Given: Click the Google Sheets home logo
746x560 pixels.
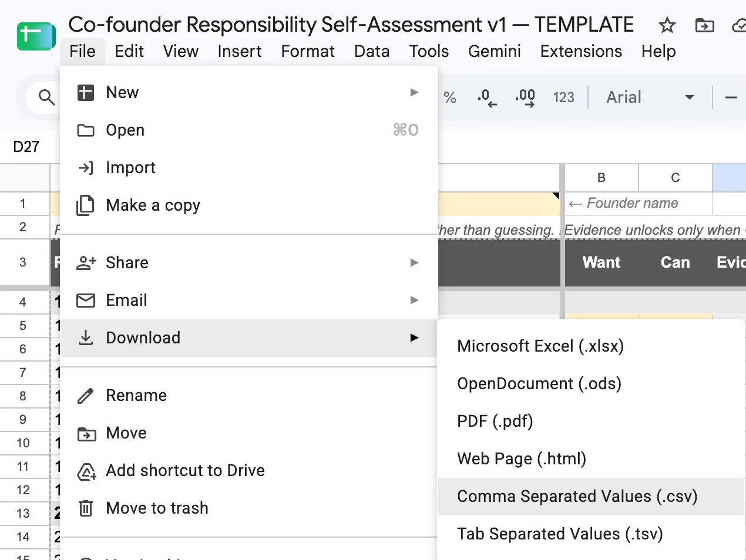Looking at the screenshot, I should (x=36, y=36).
